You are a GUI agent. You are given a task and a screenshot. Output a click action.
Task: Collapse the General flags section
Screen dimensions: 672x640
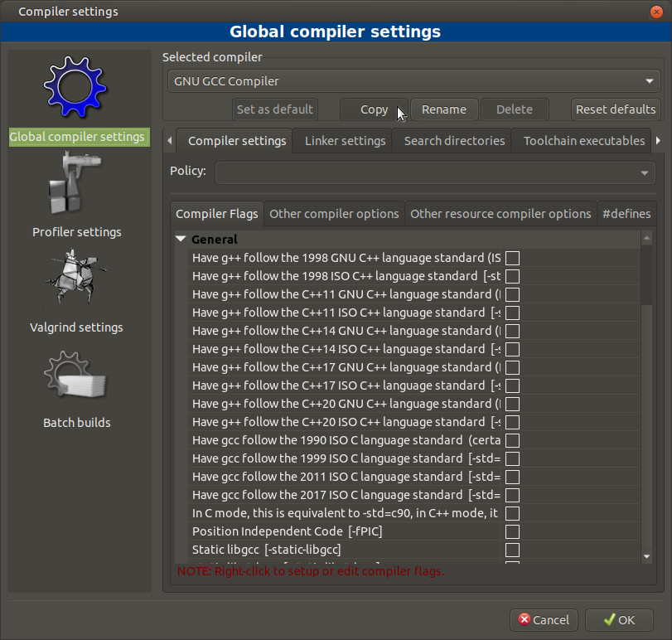(x=181, y=240)
